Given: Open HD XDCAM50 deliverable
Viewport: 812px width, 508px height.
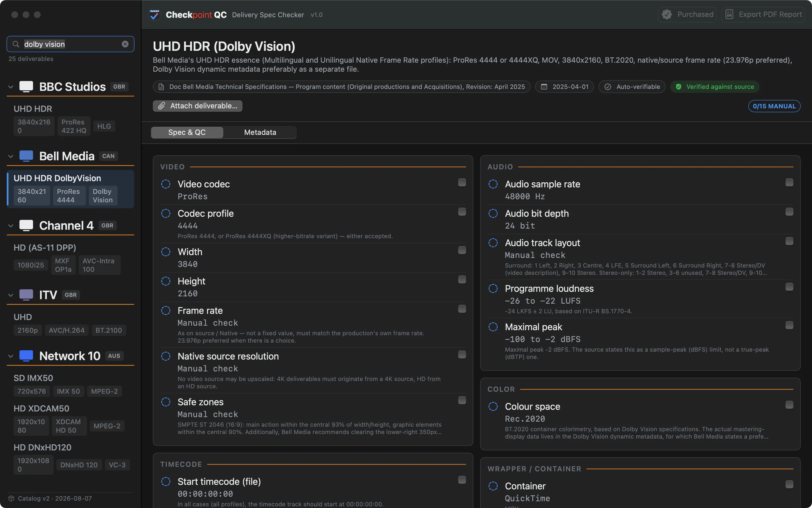Looking at the screenshot, I should (x=70, y=420).
